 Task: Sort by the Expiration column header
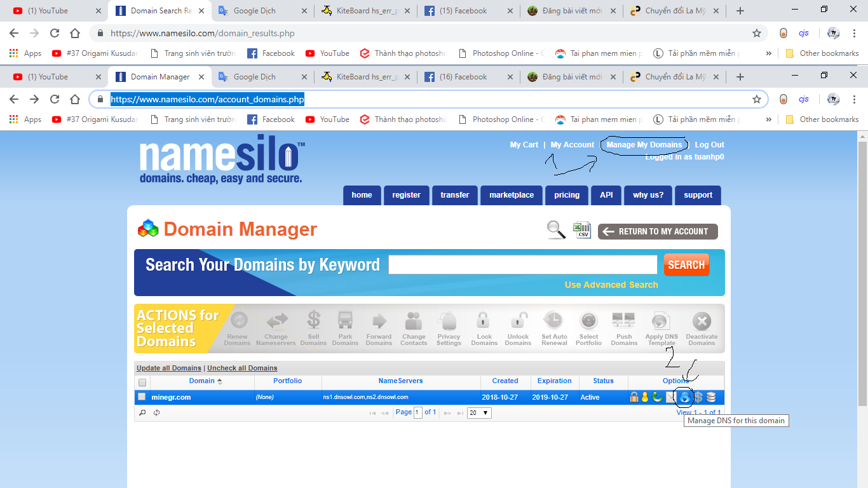555,381
